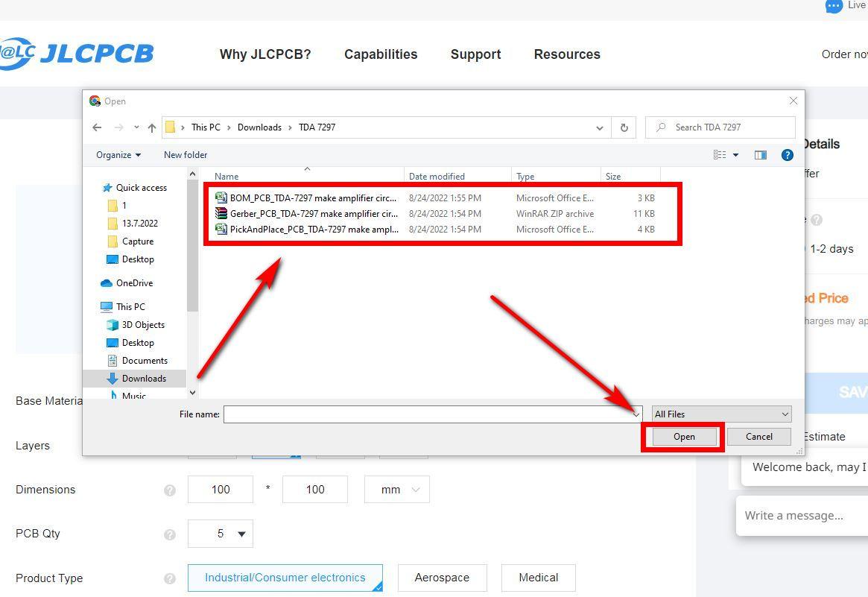
Task: Select Desktop under This PC
Action: pos(130,343)
